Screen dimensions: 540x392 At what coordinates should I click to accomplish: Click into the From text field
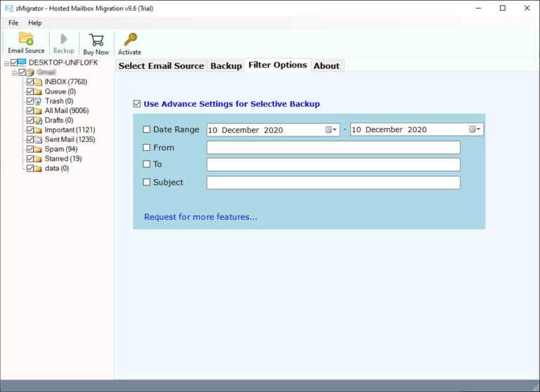pyautogui.click(x=333, y=148)
